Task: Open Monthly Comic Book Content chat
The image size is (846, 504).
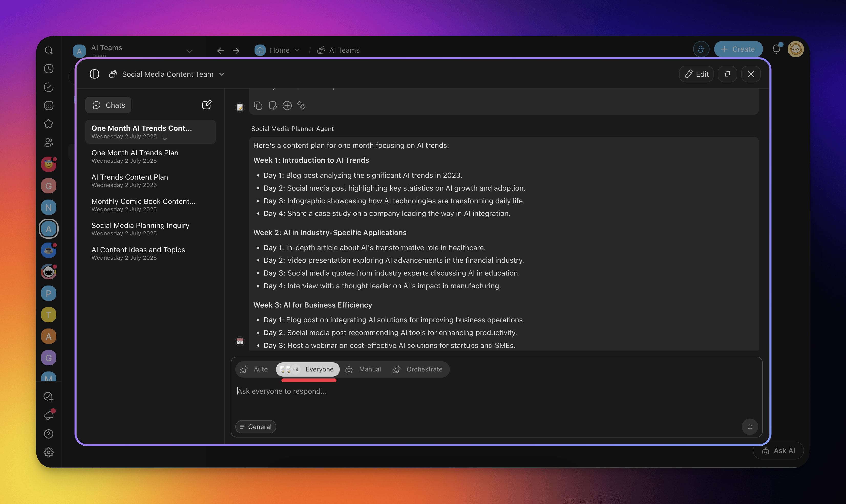Action: tap(143, 205)
